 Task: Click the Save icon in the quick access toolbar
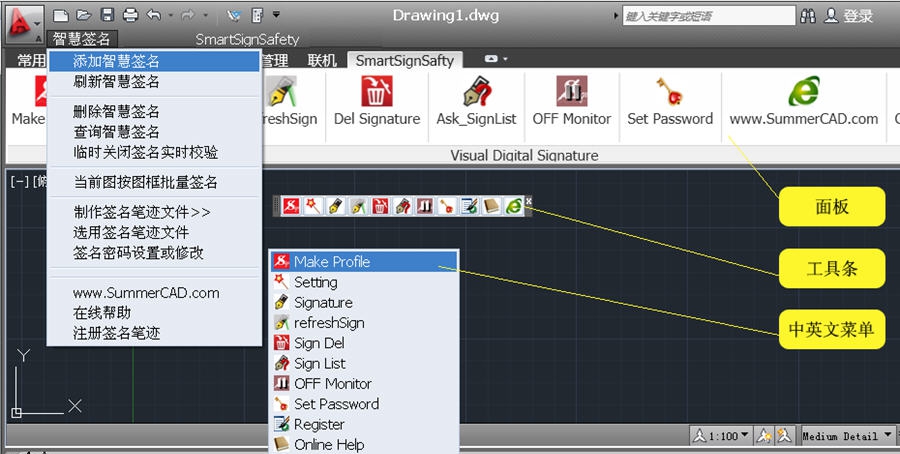[x=107, y=15]
